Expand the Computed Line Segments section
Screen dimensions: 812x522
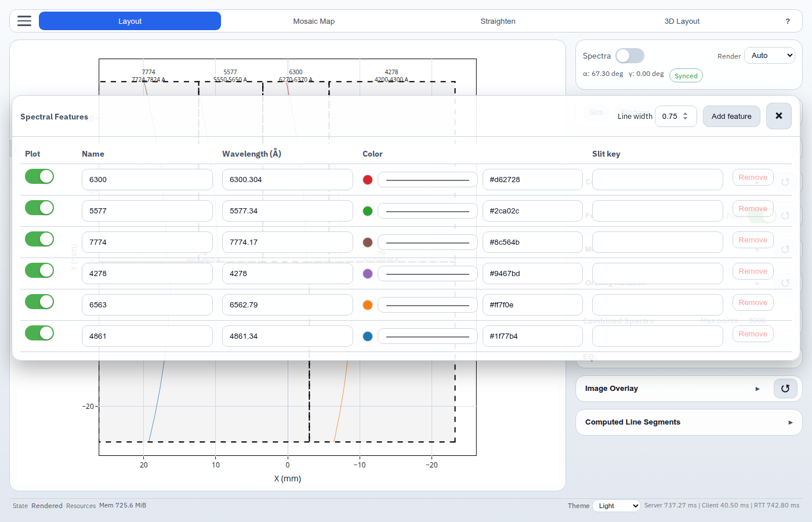coord(791,422)
